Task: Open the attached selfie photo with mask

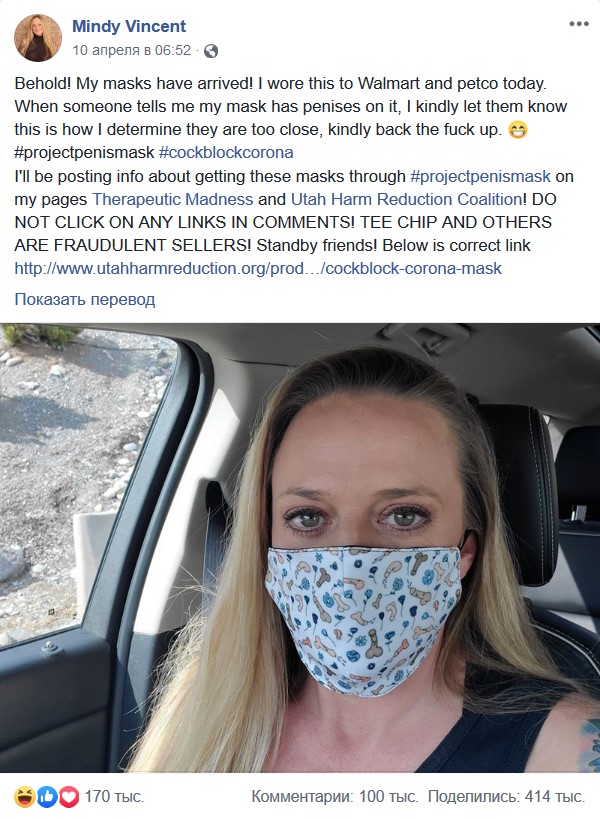Action: click(300, 548)
